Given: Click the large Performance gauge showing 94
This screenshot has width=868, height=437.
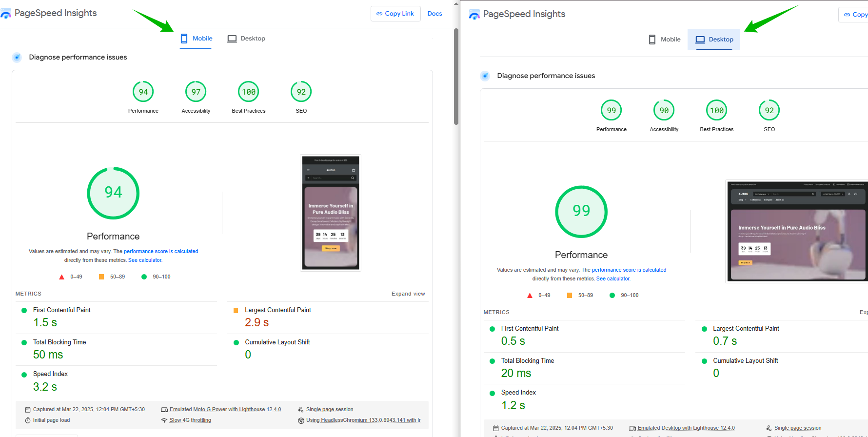Looking at the screenshot, I should [x=113, y=193].
